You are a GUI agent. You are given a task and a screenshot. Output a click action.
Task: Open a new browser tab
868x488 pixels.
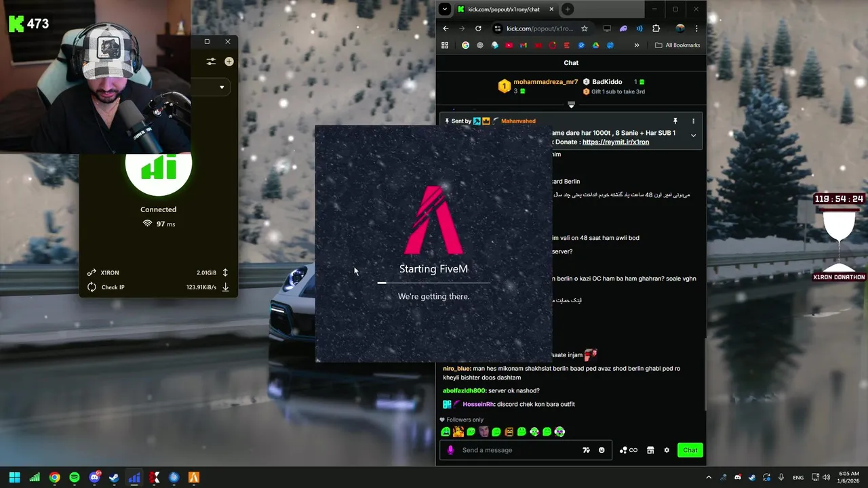(x=568, y=9)
